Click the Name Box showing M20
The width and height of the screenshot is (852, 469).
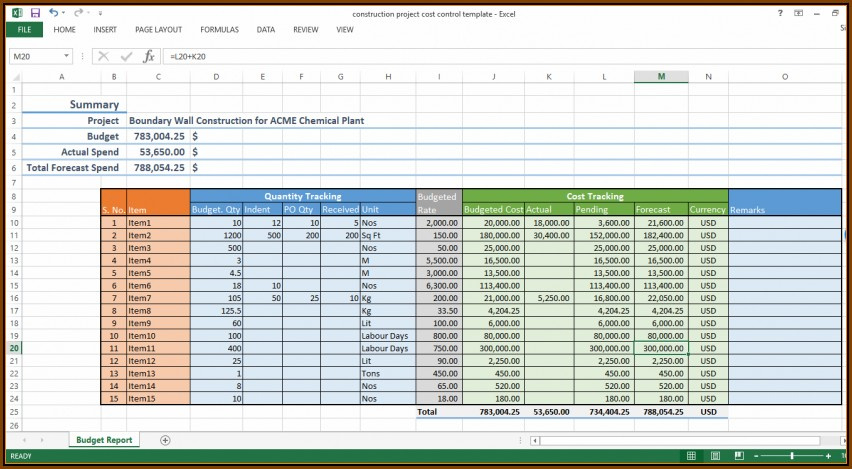35,56
